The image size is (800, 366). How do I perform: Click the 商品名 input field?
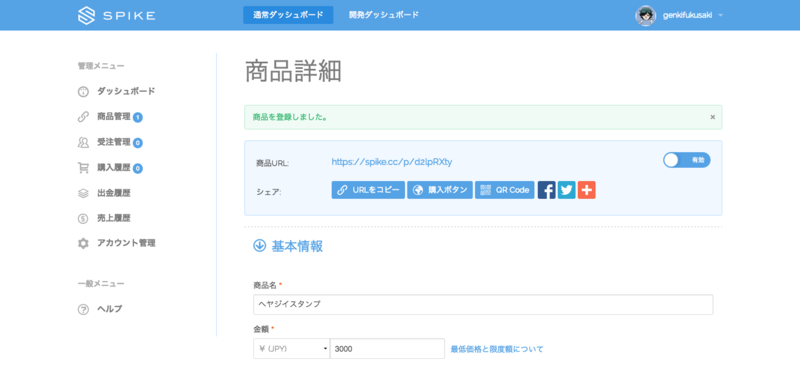point(483,304)
